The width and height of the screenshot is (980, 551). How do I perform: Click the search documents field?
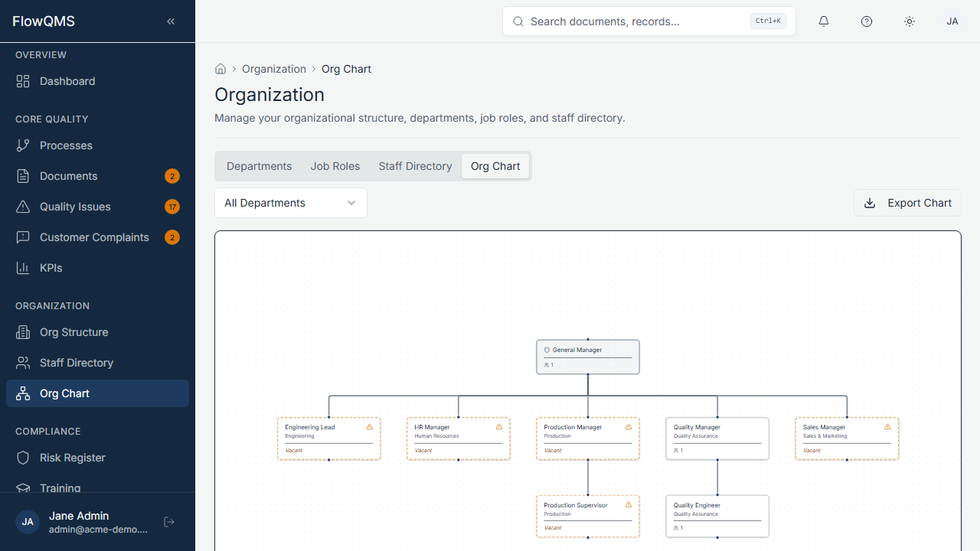[648, 21]
